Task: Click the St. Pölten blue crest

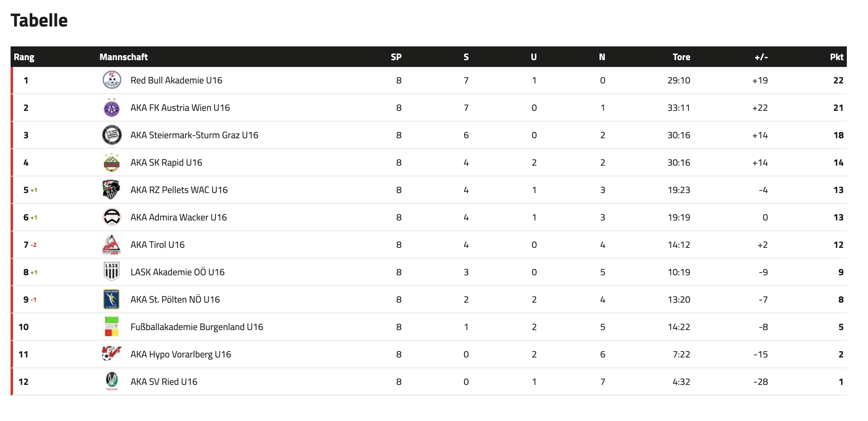Action: (x=111, y=299)
